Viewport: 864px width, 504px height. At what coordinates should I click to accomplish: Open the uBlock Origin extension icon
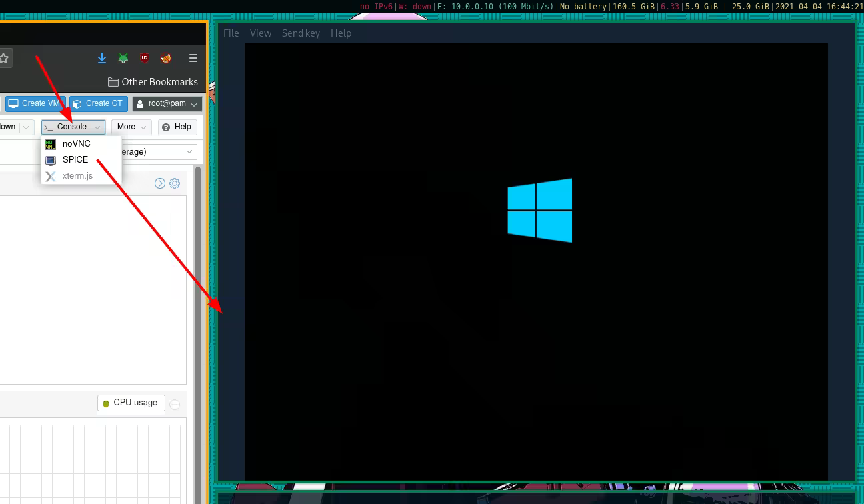pyautogui.click(x=145, y=58)
